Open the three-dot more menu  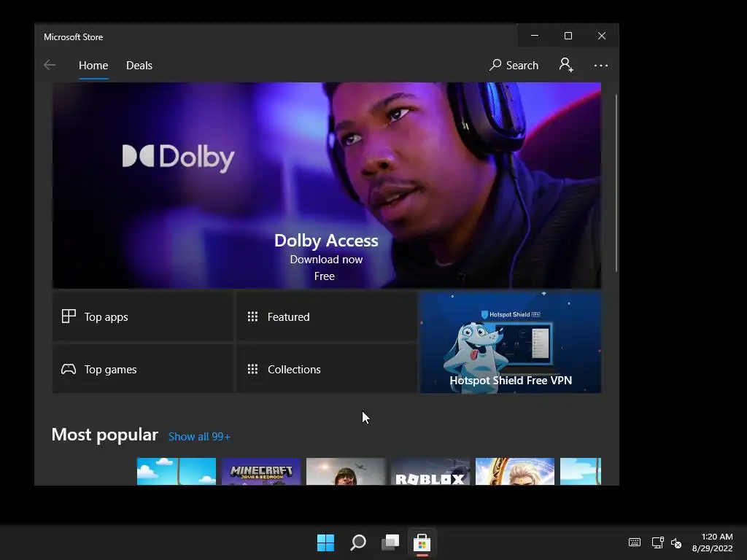[601, 65]
